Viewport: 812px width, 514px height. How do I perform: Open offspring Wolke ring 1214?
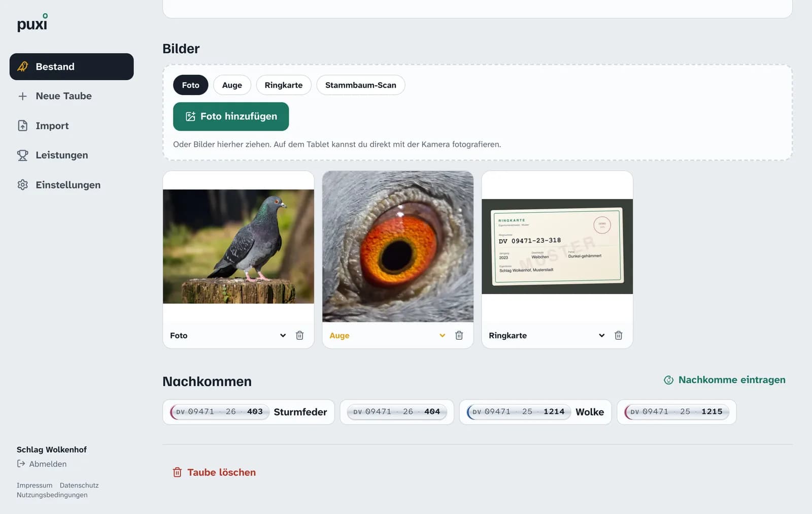point(535,412)
